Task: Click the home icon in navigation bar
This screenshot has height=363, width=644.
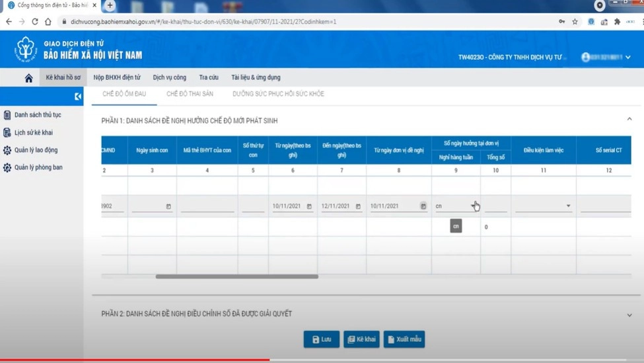Action: [x=28, y=78]
